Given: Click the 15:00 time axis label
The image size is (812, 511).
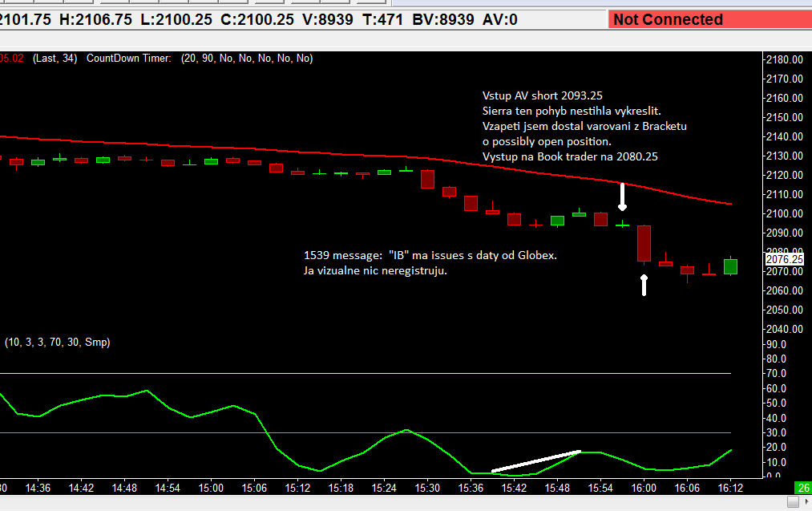Looking at the screenshot, I should tap(211, 489).
